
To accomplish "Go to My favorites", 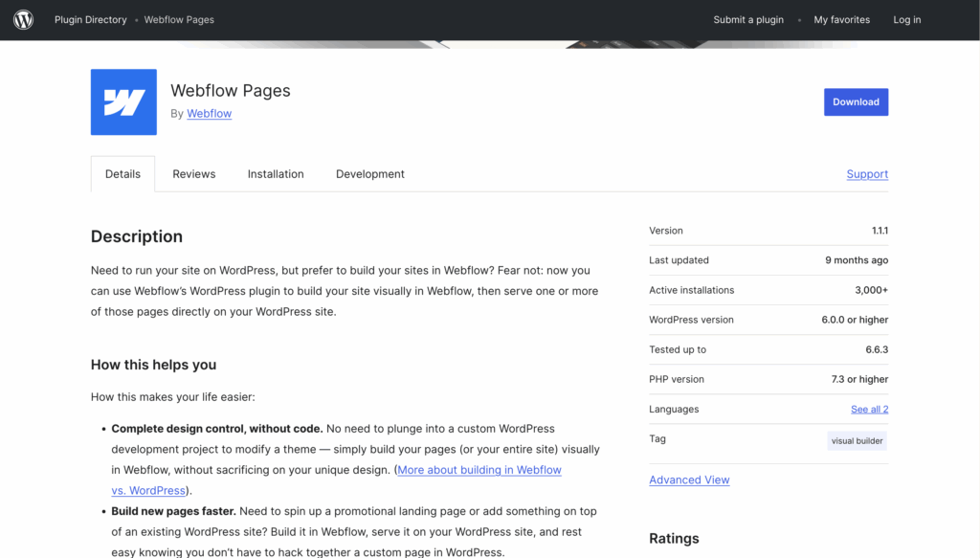I will (x=841, y=20).
